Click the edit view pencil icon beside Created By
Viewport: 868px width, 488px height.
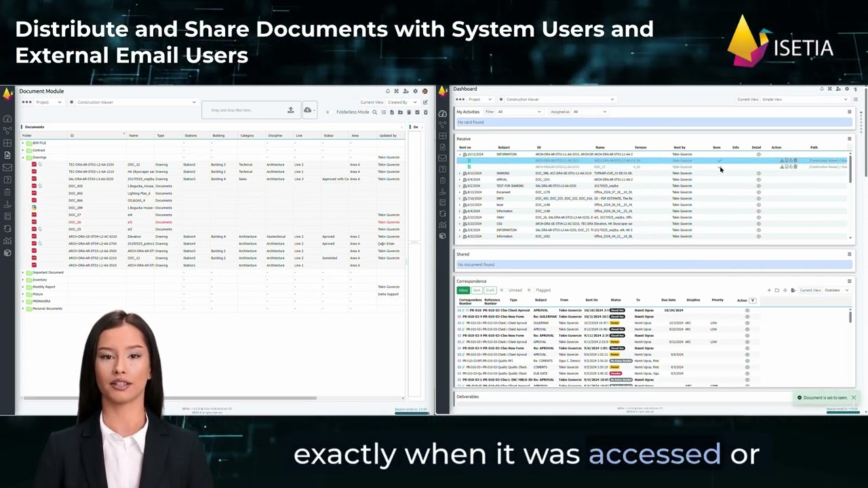click(x=425, y=102)
